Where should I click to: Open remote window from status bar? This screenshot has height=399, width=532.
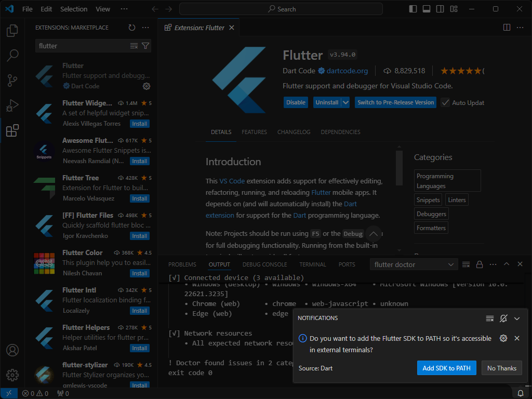click(9, 393)
